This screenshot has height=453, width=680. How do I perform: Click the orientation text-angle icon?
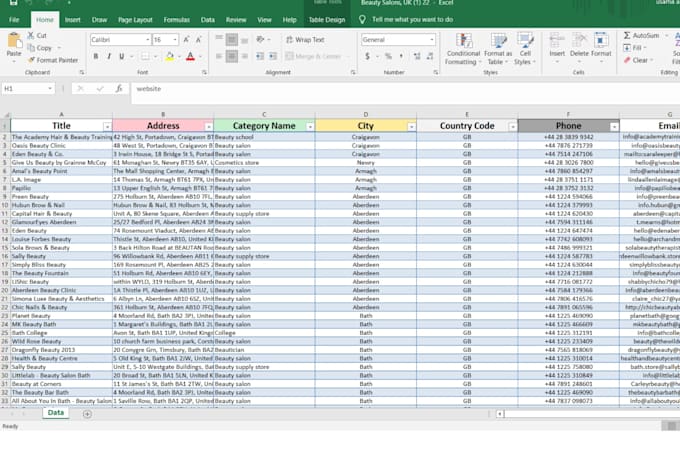pyautogui.click(x=260, y=39)
